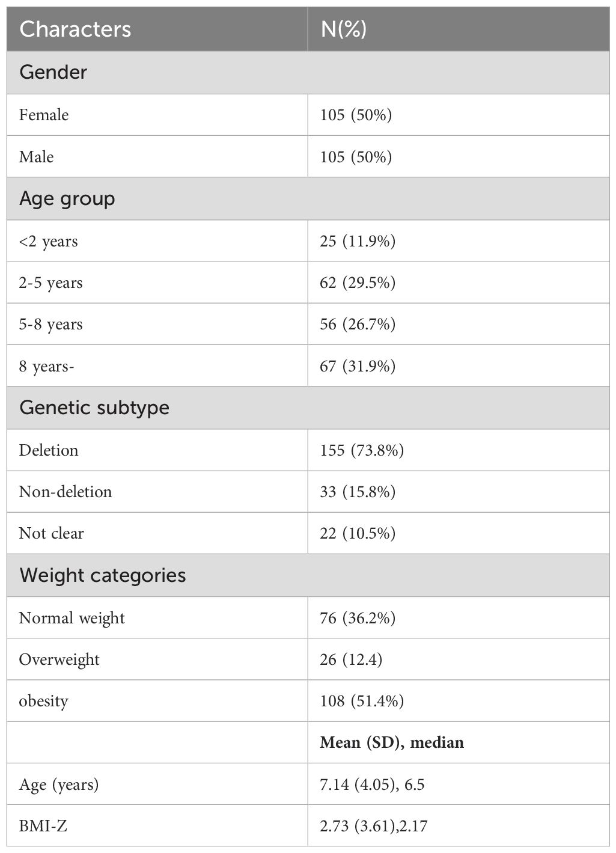Select the Deletion row label
The image size is (616, 853).
coord(49,450)
